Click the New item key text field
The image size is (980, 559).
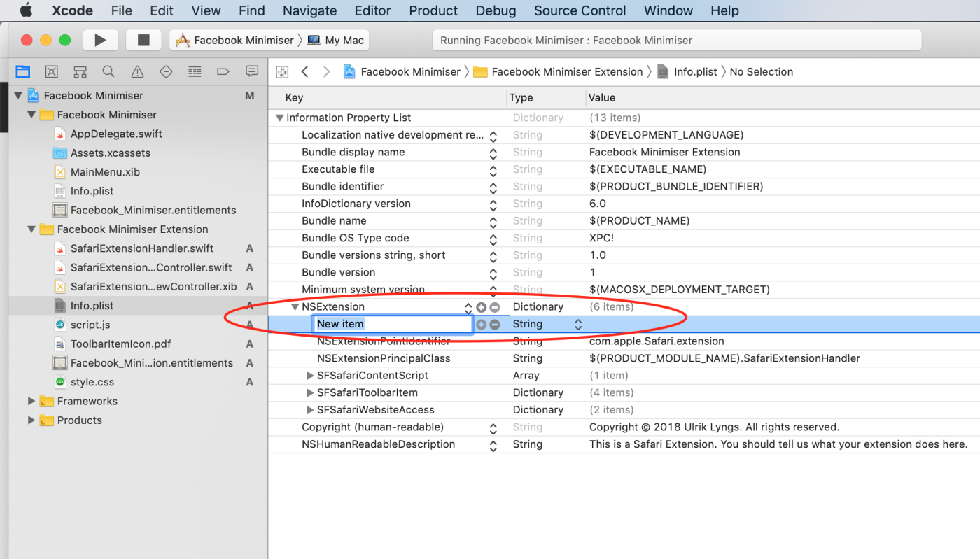[393, 324]
